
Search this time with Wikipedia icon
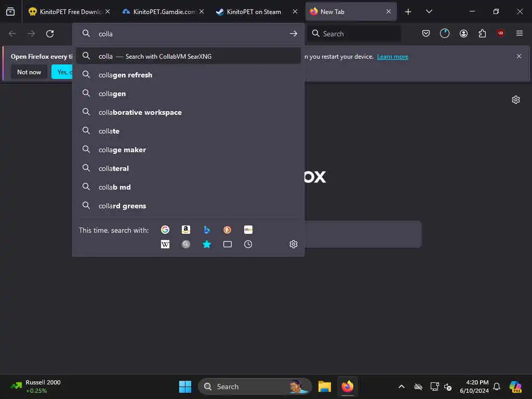pyautogui.click(x=165, y=244)
